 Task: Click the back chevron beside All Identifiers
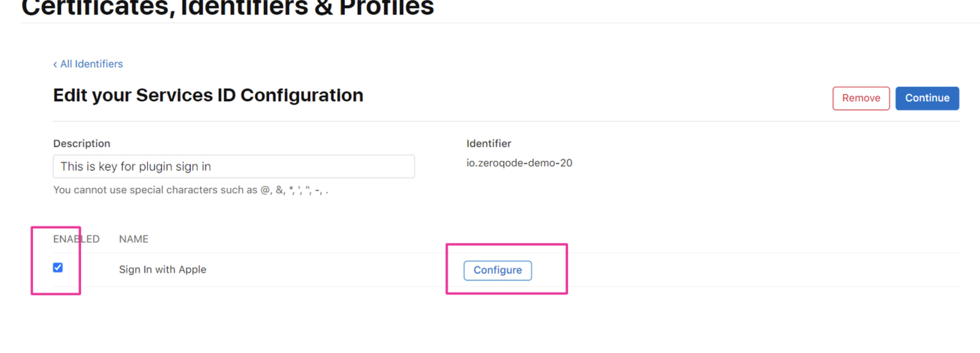[55, 65]
